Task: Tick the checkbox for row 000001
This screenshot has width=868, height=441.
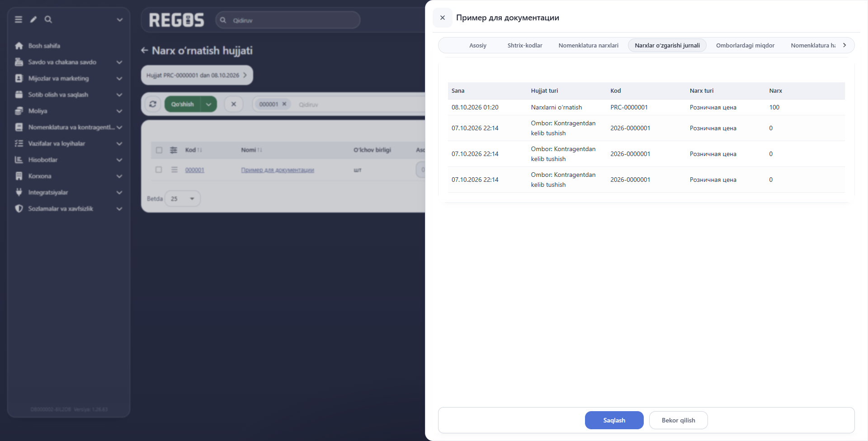Action: [159, 170]
